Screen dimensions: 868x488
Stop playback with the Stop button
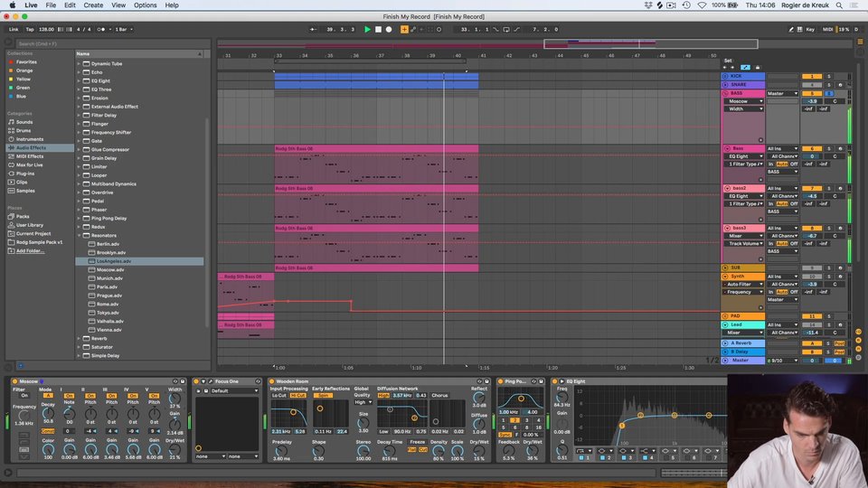tap(378, 29)
